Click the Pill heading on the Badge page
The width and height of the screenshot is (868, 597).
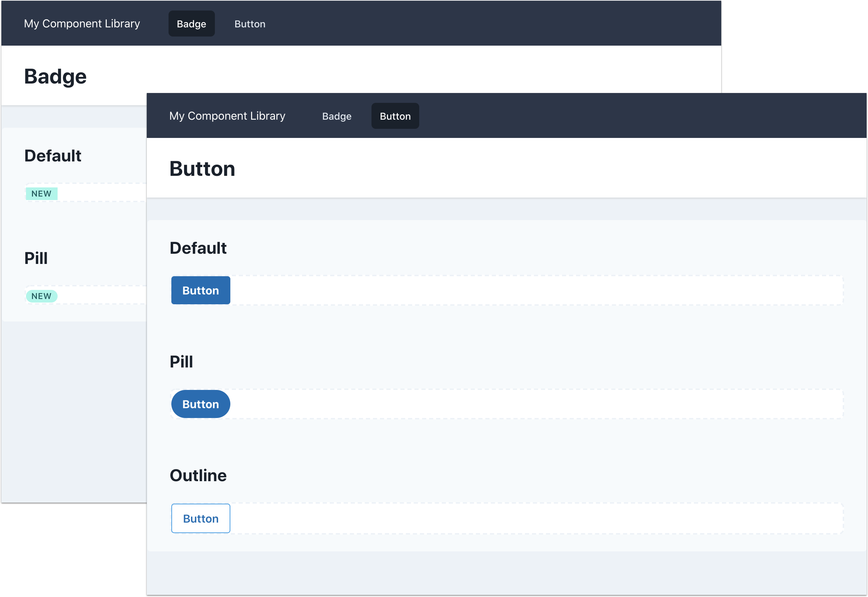pos(35,258)
